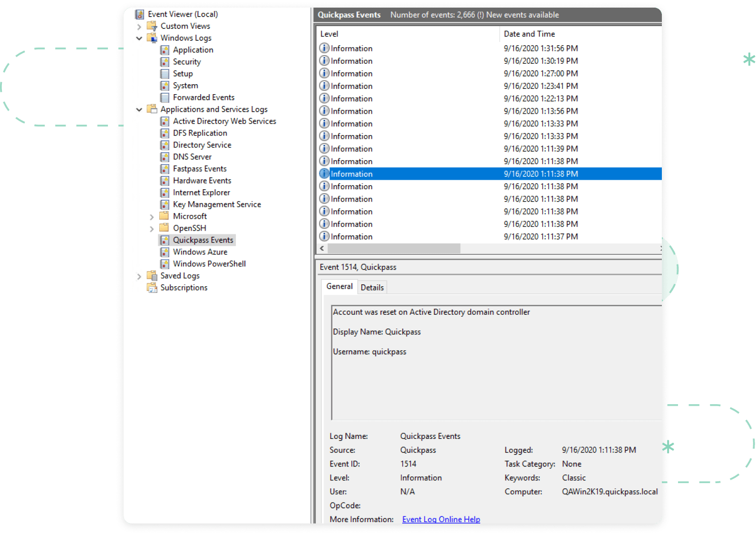Click the Event ID value 1514

pyautogui.click(x=408, y=464)
